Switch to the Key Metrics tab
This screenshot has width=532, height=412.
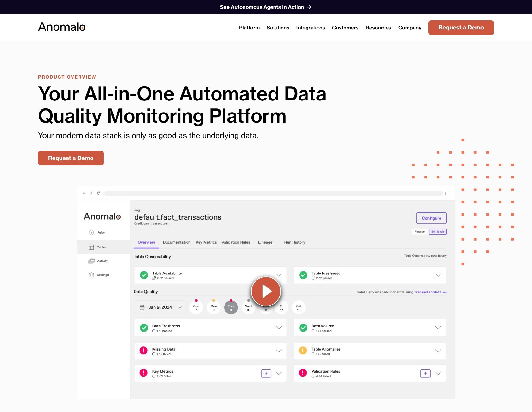[x=206, y=242]
